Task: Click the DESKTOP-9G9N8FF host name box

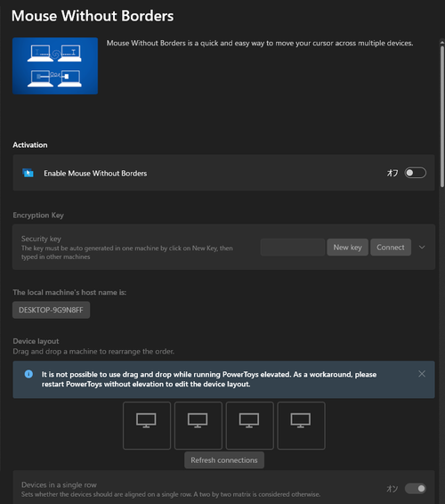Action: pyautogui.click(x=51, y=310)
